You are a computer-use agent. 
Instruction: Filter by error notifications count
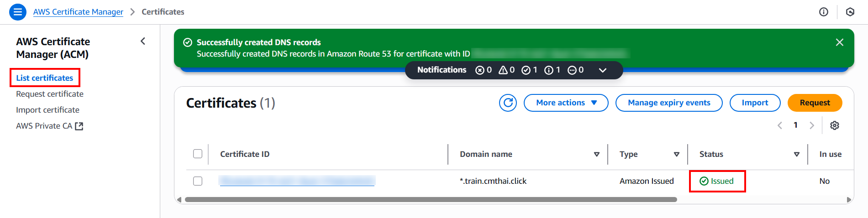(x=484, y=70)
